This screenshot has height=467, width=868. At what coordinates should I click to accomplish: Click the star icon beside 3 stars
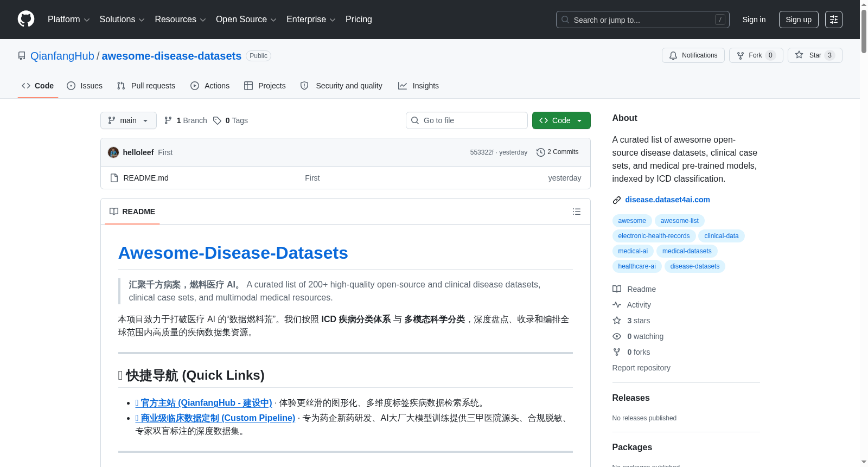pyautogui.click(x=617, y=321)
